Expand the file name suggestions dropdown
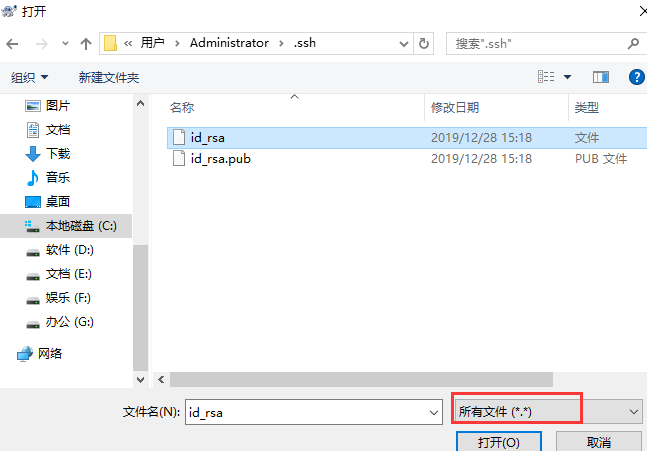This screenshot has width=647, height=451. [x=434, y=412]
